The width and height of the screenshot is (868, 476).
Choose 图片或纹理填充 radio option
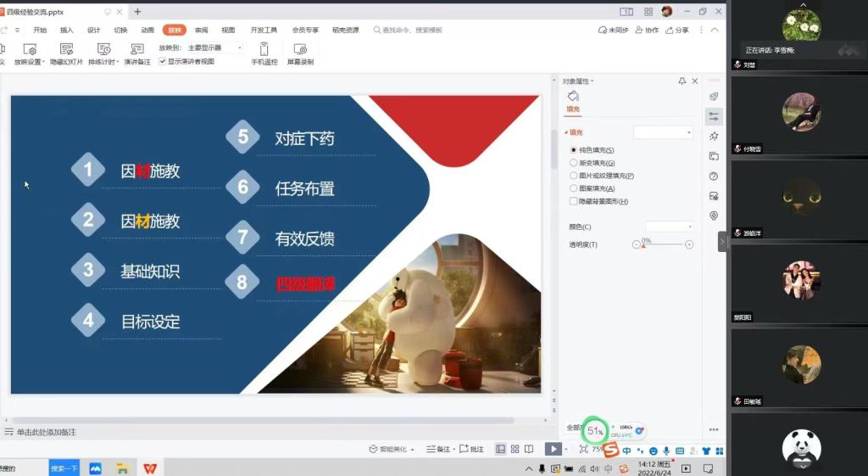(x=574, y=176)
